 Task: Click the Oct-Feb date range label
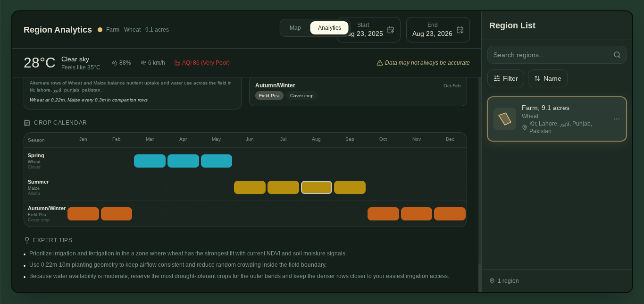click(x=452, y=85)
